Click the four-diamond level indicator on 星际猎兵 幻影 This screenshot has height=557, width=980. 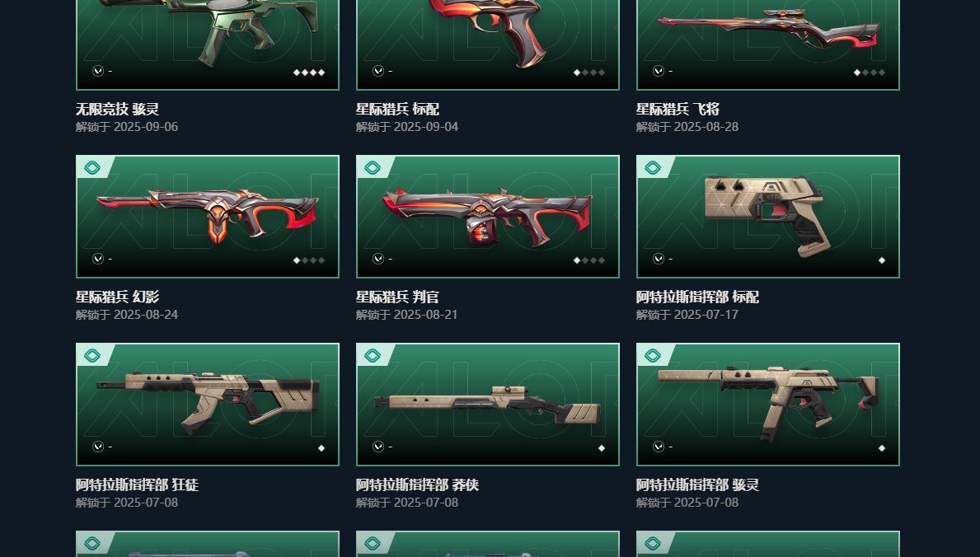coord(309,260)
